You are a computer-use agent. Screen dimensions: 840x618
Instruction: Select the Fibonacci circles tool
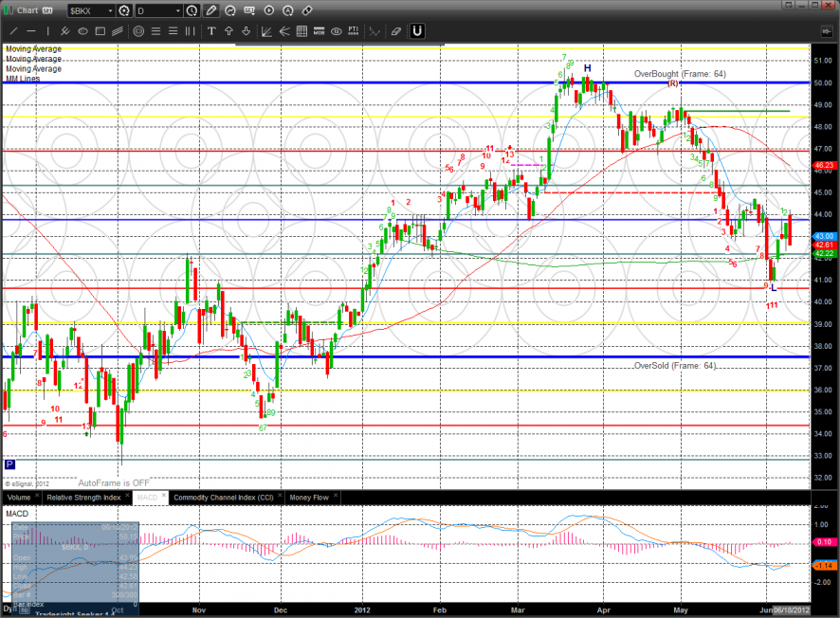(138, 31)
